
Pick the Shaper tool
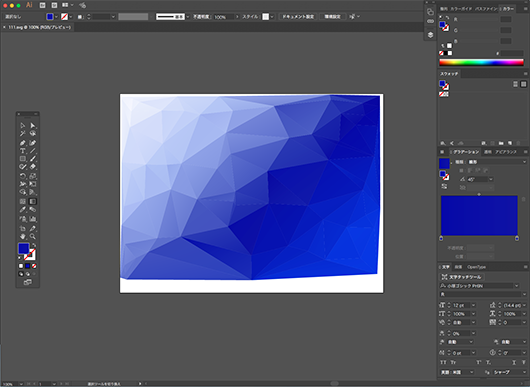point(23,166)
